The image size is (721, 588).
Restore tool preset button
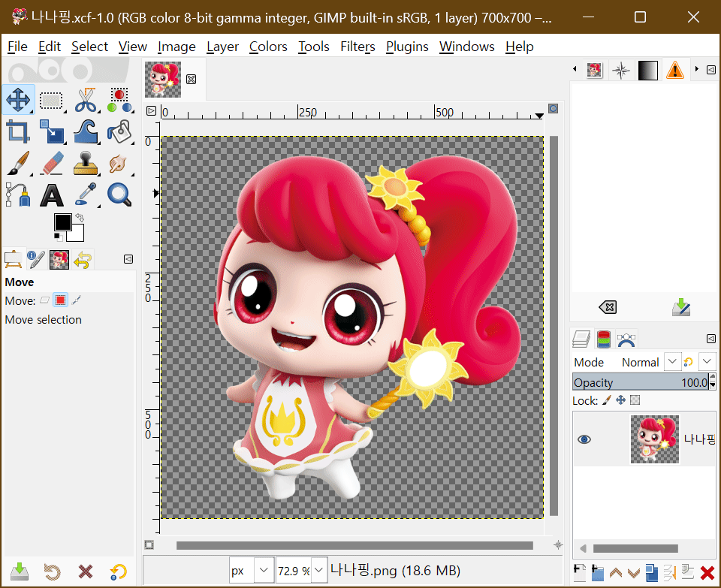click(x=52, y=571)
